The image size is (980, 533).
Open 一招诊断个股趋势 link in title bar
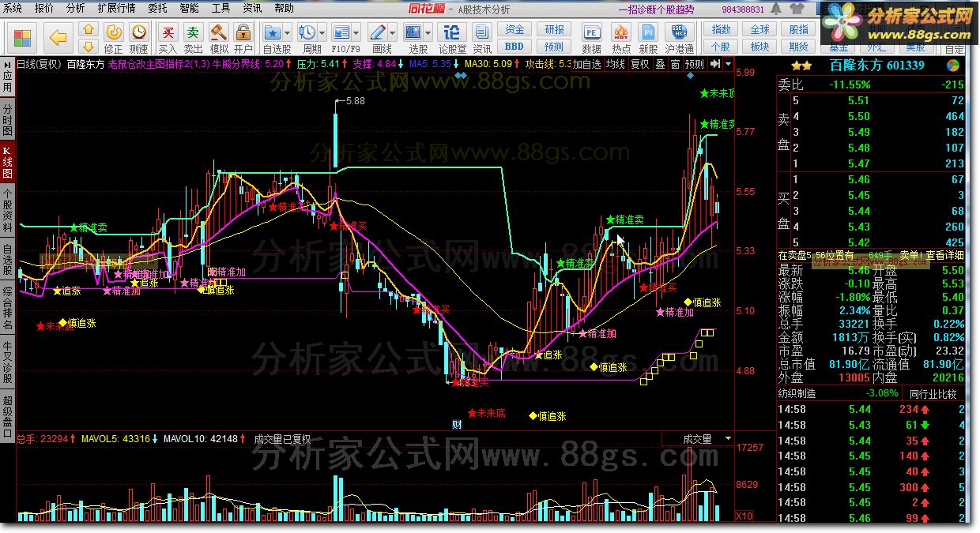coord(656,9)
